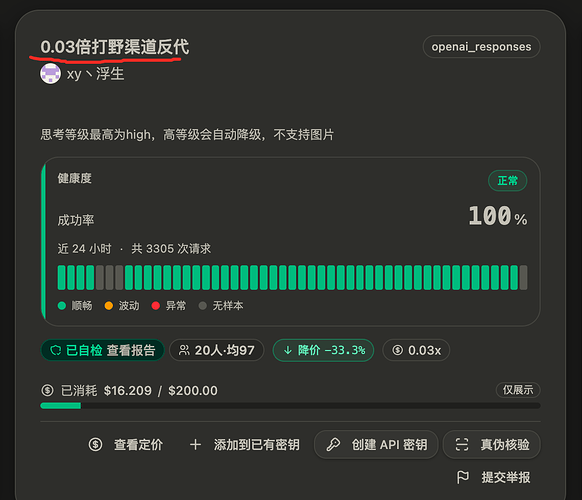Click the 0.03x multiplier badge
Viewport: 582px width, 500px height.
tap(416, 350)
